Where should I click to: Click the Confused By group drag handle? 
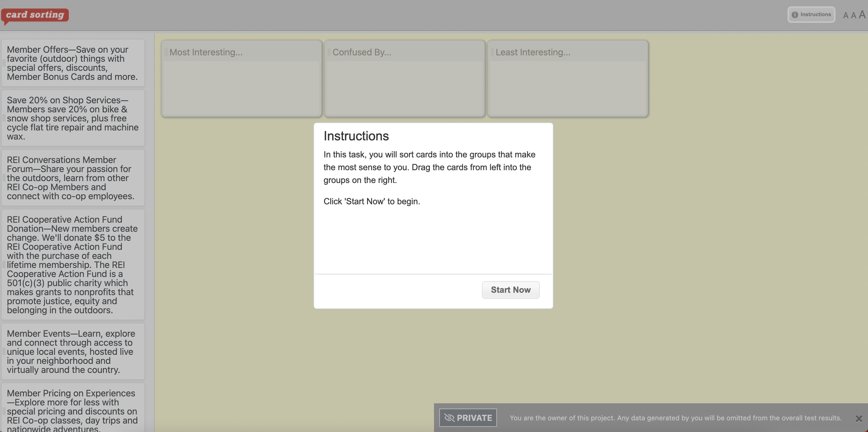329,52
